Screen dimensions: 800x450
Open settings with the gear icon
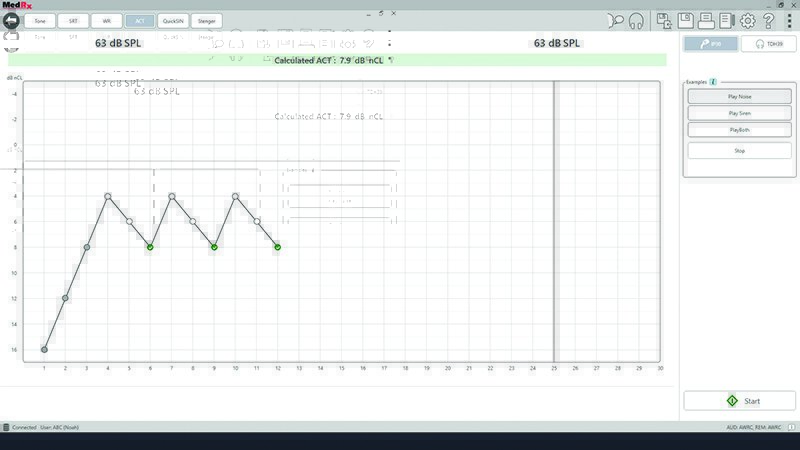747,21
